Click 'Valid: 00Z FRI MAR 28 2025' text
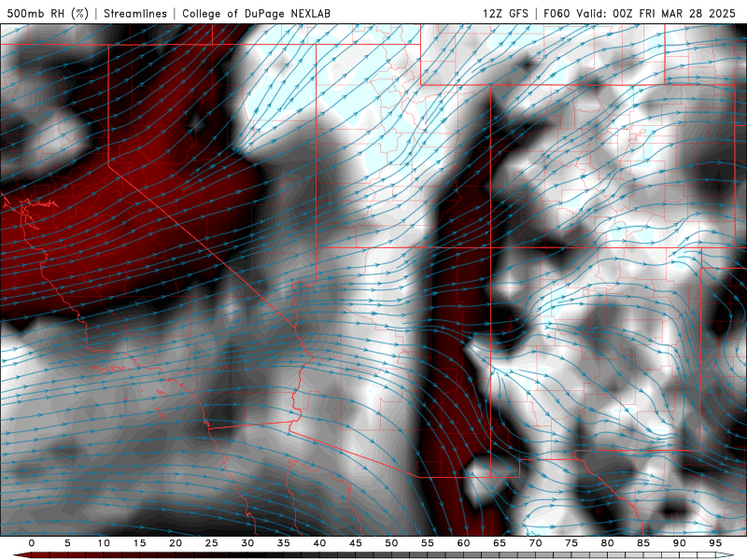Viewport: 747px width, 560px height. tap(656, 13)
